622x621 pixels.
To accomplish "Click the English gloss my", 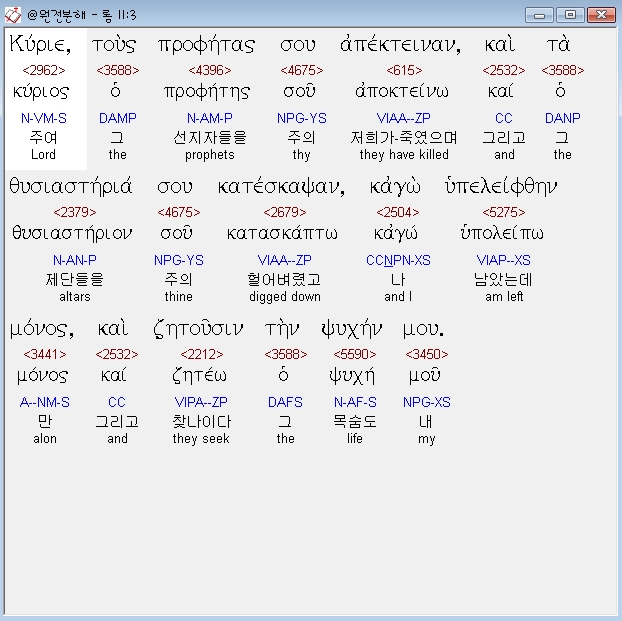I will (x=427, y=439).
